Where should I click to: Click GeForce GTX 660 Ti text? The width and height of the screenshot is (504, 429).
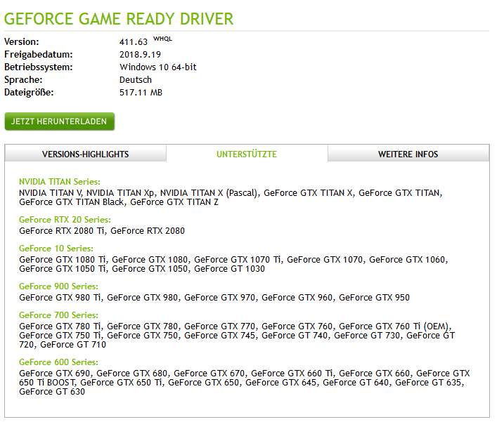tap(292, 374)
